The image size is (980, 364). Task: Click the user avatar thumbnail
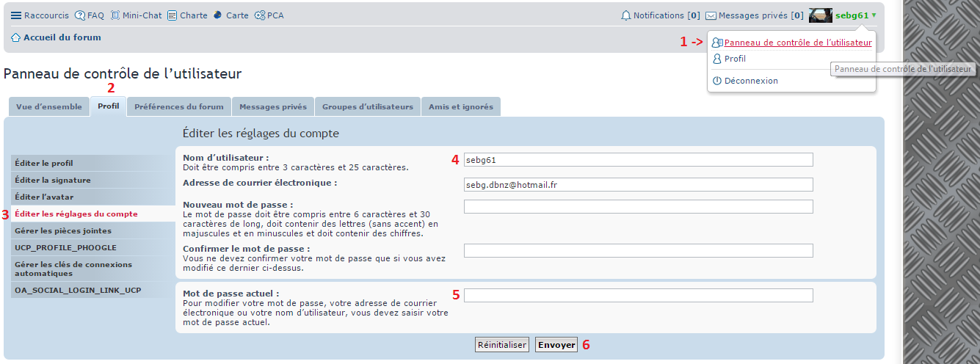click(x=820, y=15)
